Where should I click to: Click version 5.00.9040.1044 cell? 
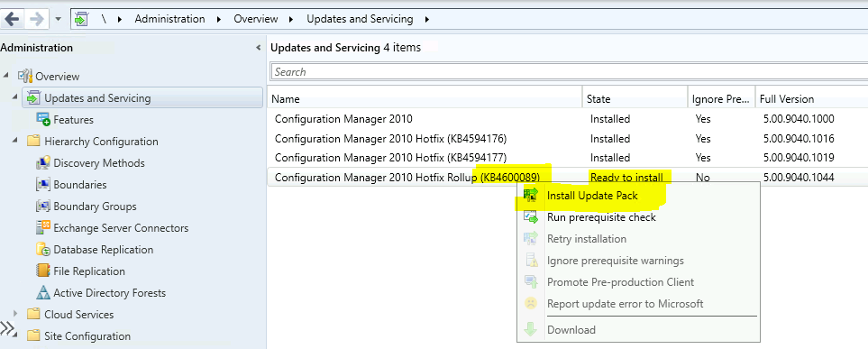click(x=798, y=178)
